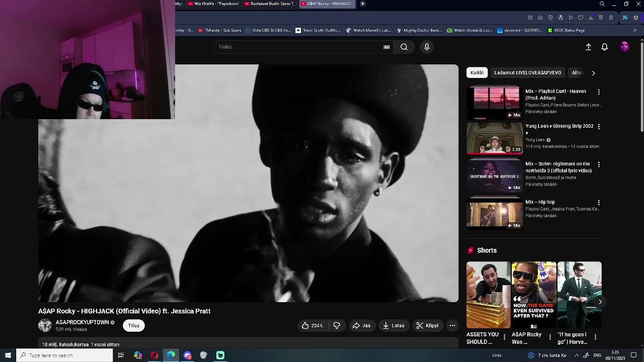644x362 pixels.
Task: Share the video with Jaa button
Action: [361, 325]
